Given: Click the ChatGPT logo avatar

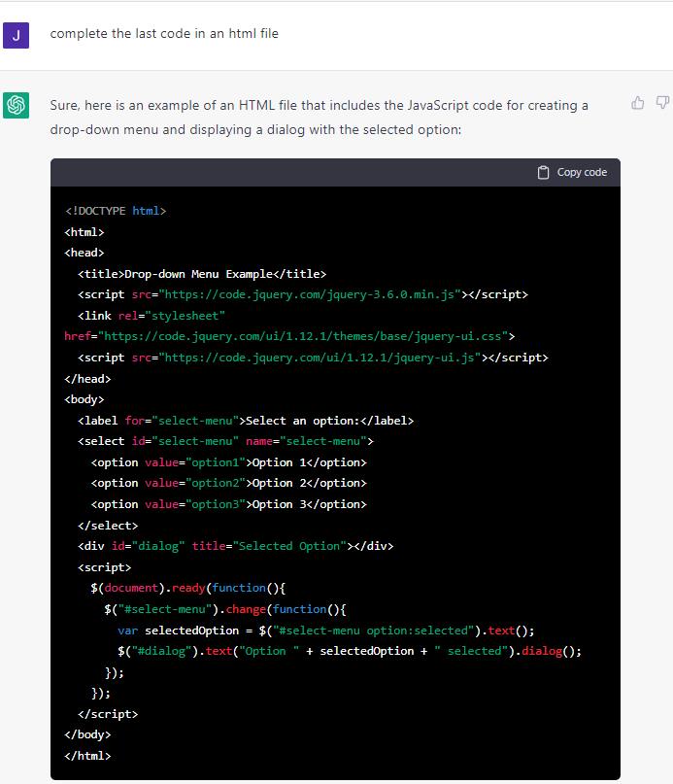Looking at the screenshot, I should pos(16,105).
